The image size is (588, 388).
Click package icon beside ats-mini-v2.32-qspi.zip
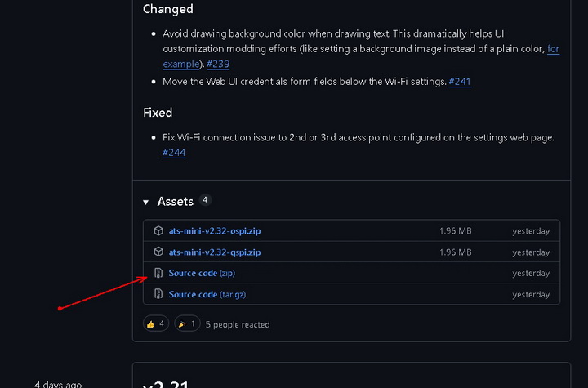[x=158, y=252]
